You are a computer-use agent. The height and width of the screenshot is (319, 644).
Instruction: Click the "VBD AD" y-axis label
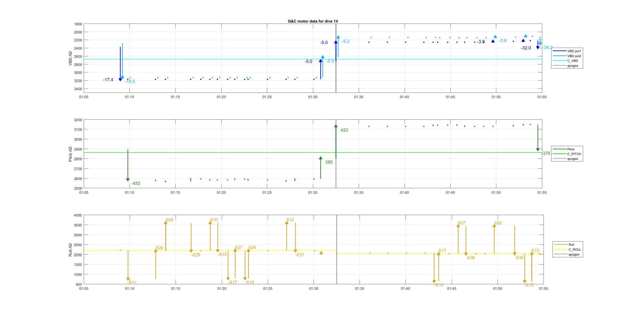pos(70,58)
